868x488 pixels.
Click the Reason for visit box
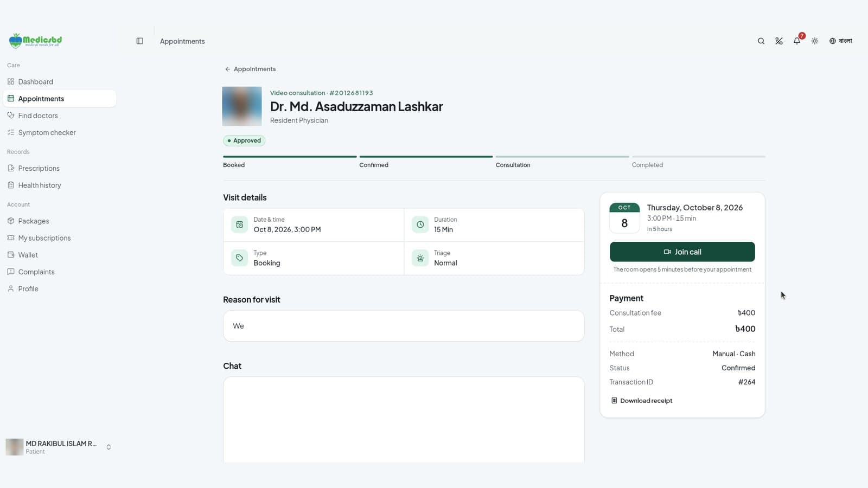404,326
